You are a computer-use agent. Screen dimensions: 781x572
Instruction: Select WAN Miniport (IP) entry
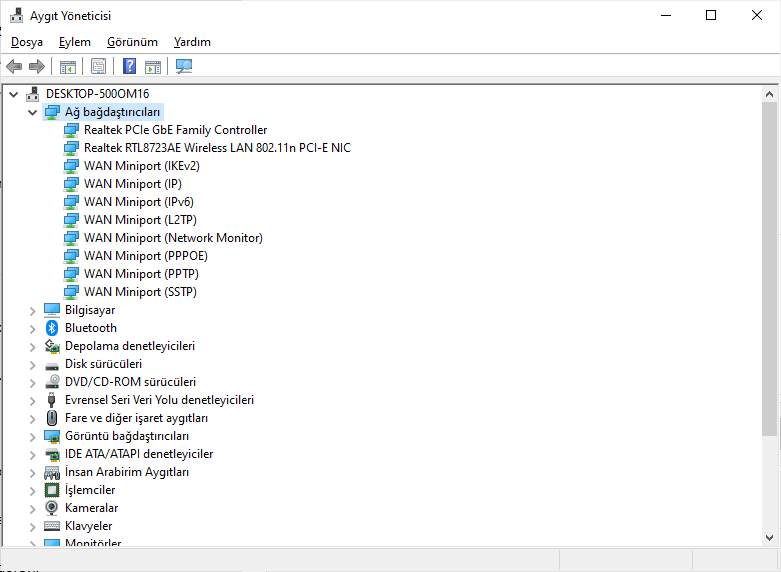pos(132,184)
